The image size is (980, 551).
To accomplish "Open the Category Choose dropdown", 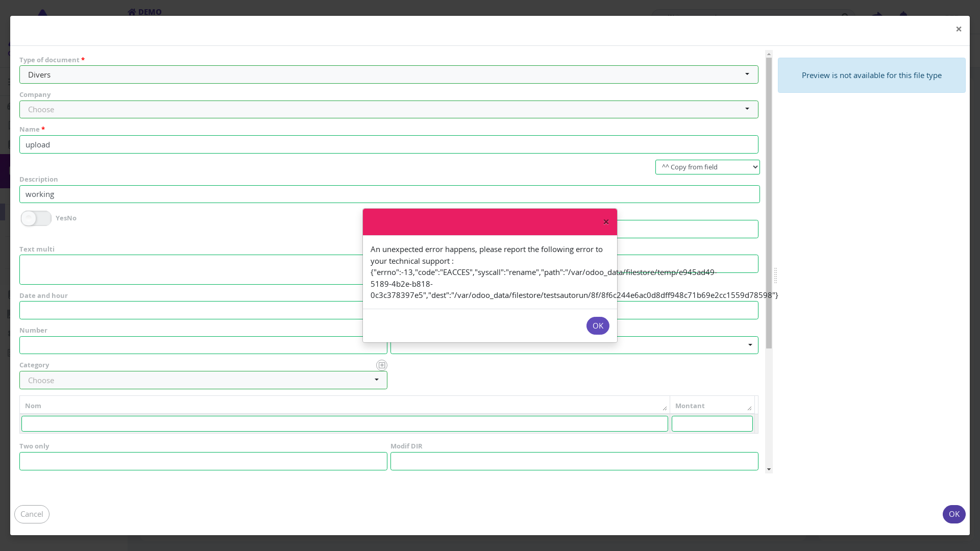I will coord(203,380).
